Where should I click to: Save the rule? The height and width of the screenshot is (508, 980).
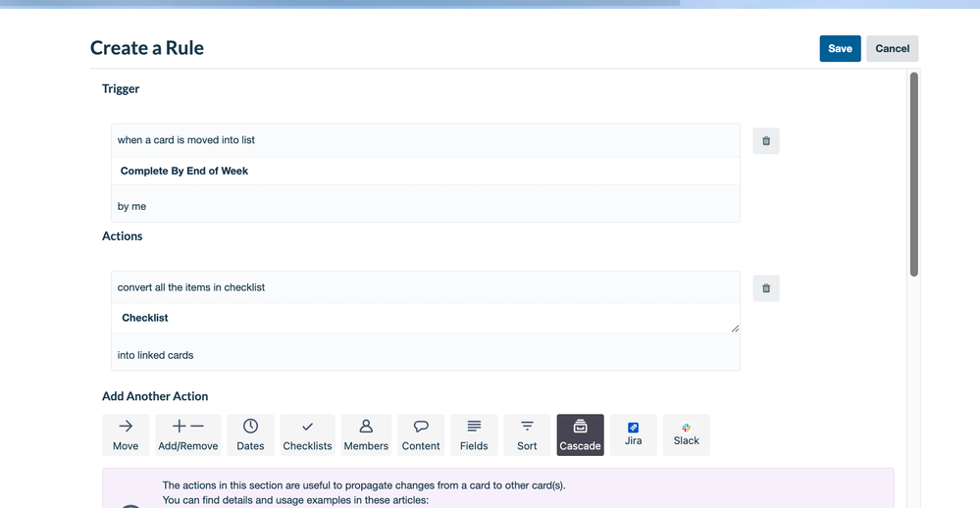(840, 49)
